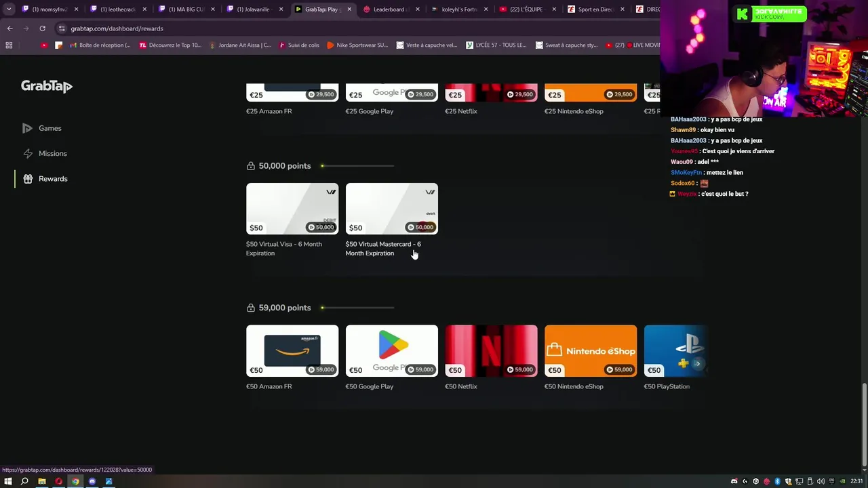The height and width of the screenshot is (488, 868).
Task: Open the $50 Virtual Visa reward card
Action: click(x=292, y=209)
